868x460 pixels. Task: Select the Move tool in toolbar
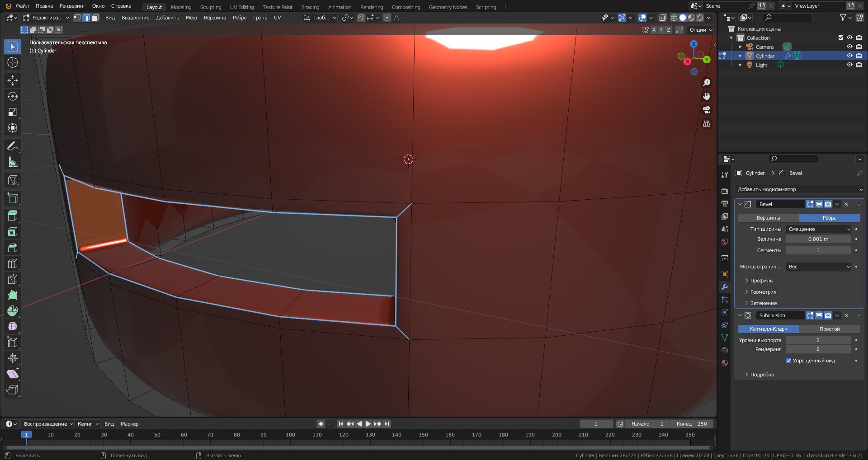[x=13, y=80]
